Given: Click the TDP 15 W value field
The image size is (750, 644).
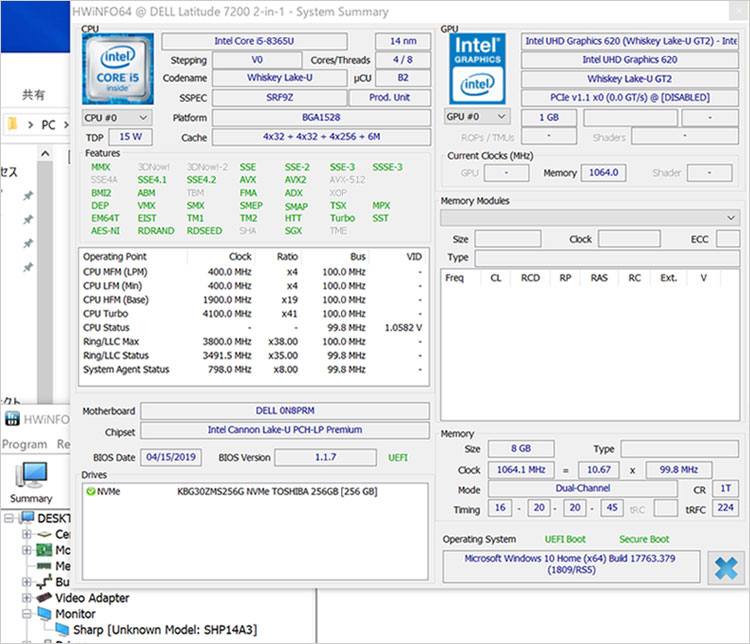Looking at the screenshot, I should tap(130, 137).
